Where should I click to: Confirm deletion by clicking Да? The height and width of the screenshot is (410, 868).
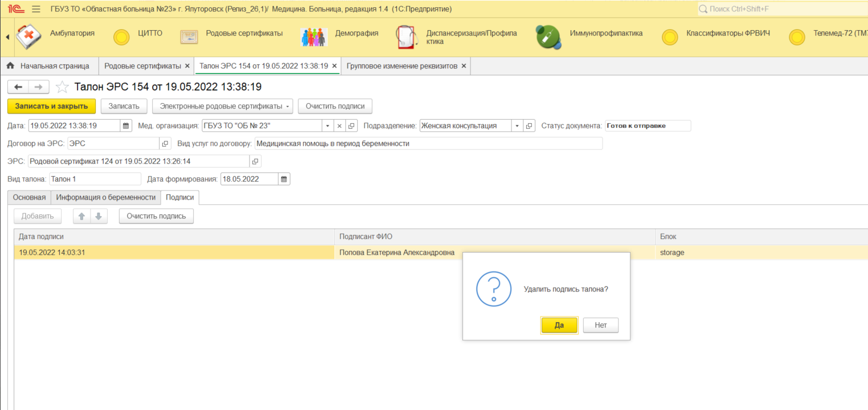[x=559, y=325]
